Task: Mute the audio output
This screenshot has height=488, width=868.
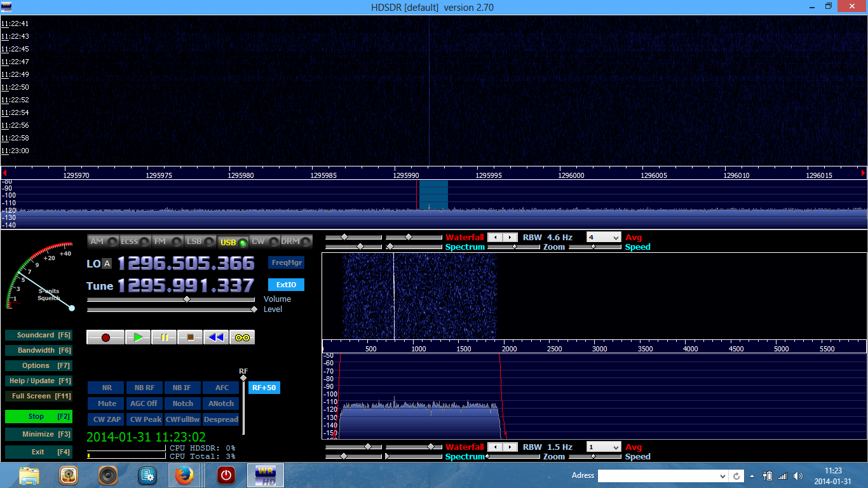Action: (107, 403)
